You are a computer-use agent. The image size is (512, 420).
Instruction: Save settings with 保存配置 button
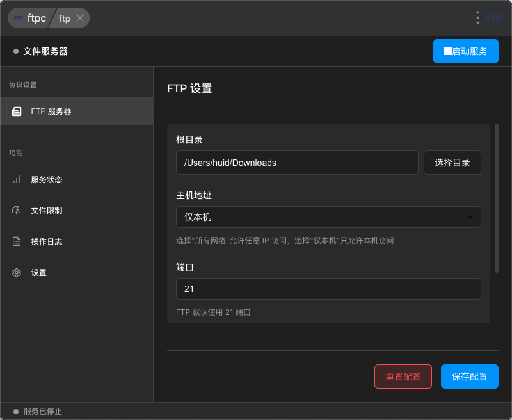[x=470, y=376]
